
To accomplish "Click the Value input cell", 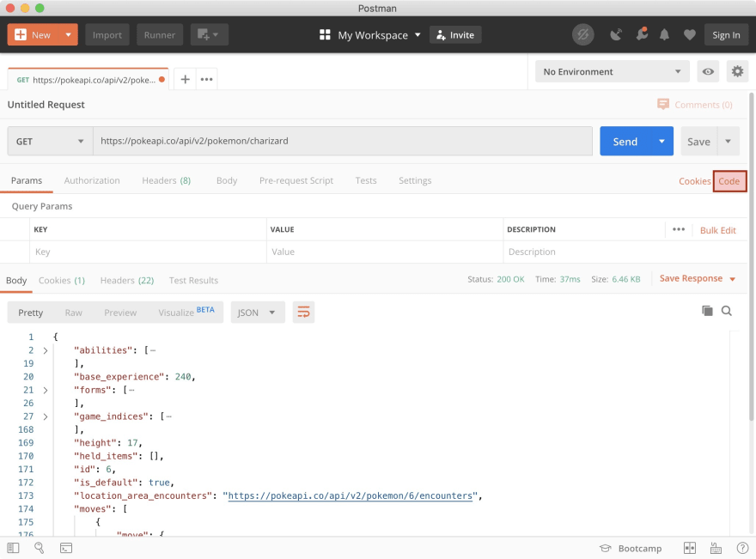I will [x=385, y=252].
